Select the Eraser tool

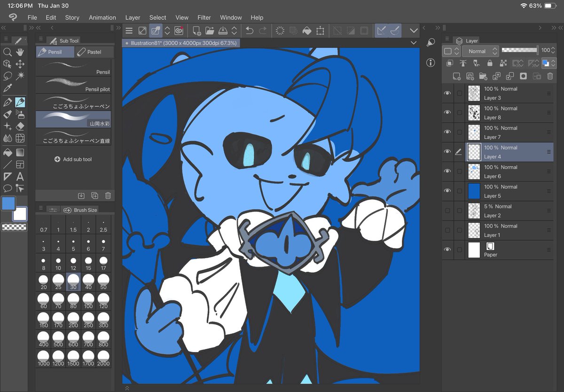[20, 126]
